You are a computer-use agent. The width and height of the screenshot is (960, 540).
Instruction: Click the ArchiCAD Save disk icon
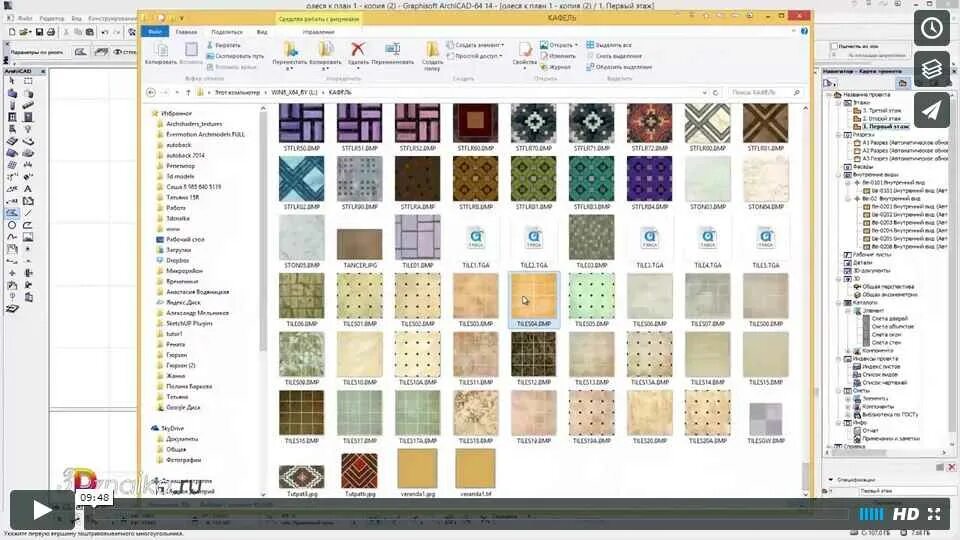tap(39, 32)
